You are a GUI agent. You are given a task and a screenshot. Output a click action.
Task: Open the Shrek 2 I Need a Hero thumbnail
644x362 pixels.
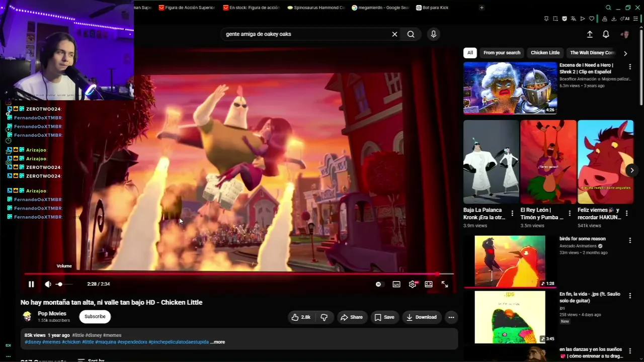[510, 88]
